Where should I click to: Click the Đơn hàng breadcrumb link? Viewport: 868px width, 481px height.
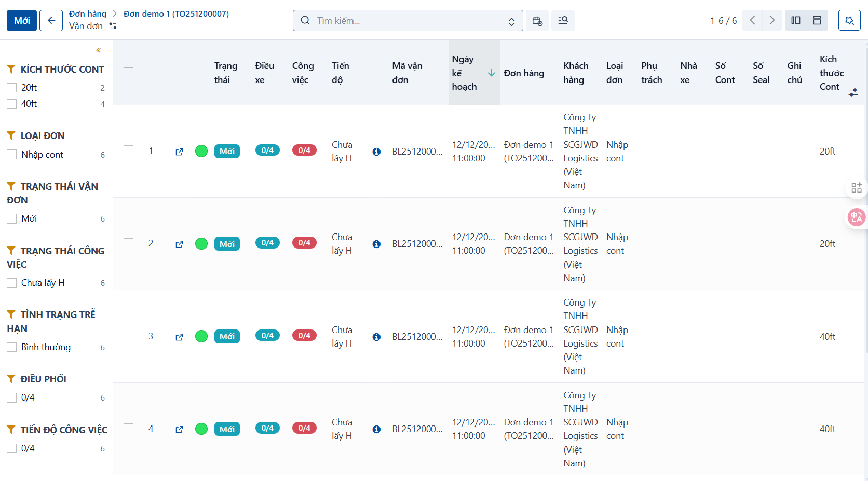click(x=88, y=14)
